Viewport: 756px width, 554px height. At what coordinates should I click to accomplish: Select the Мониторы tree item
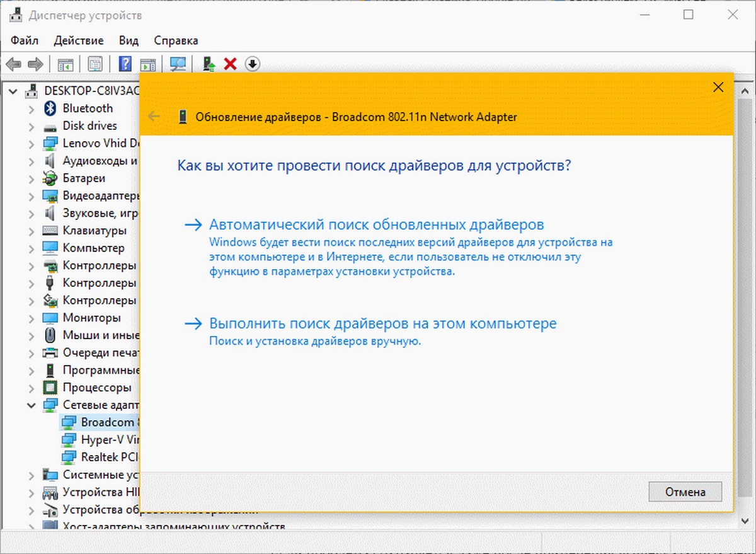pos(91,318)
